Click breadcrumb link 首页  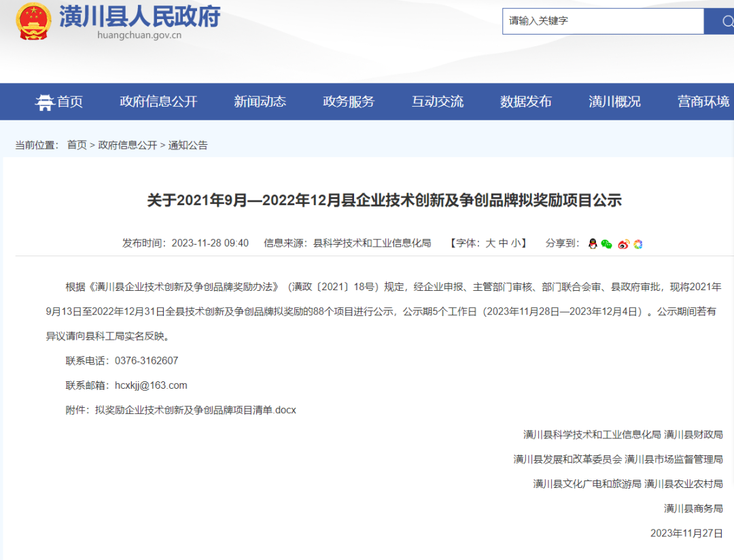pos(77,145)
